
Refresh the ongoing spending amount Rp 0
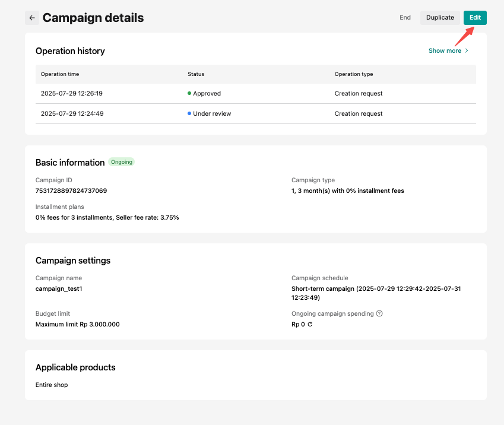click(x=310, y=325)
